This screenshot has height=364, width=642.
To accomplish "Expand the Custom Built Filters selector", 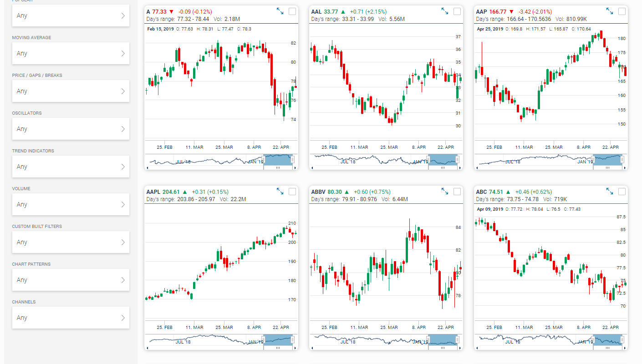I will click(71, 242).
